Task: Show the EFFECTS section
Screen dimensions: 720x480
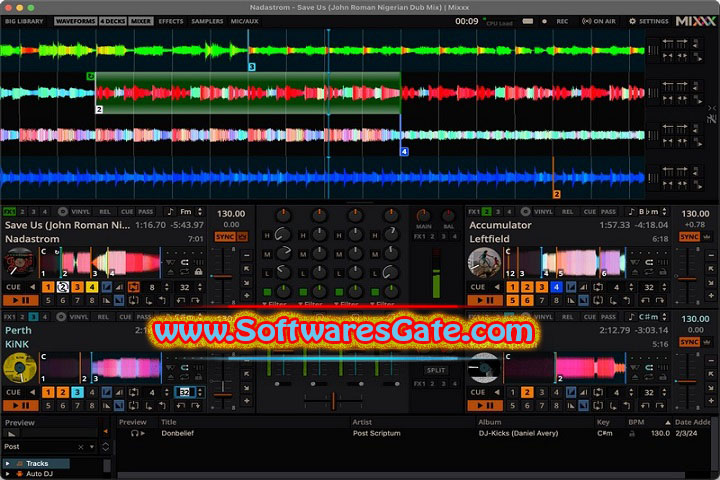Action: (171, 21)
